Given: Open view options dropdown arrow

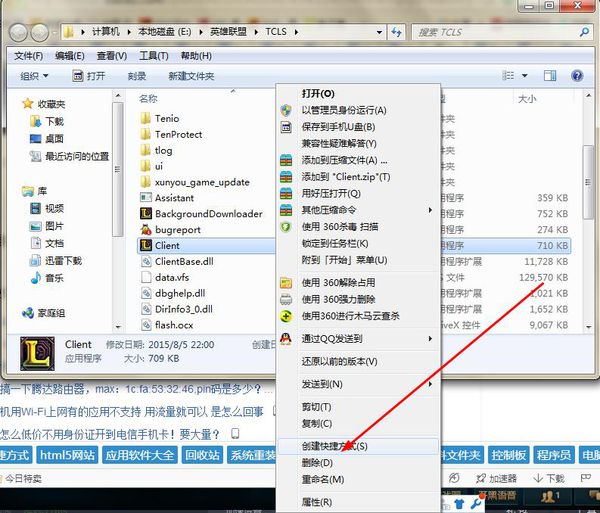Looking at the screenshot, I should click(525, 75).
